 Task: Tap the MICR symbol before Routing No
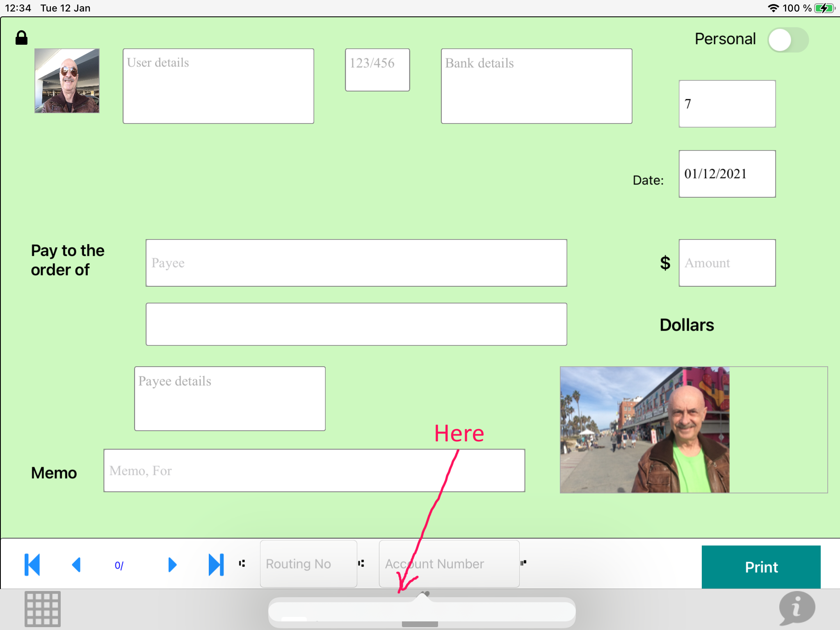242,563
